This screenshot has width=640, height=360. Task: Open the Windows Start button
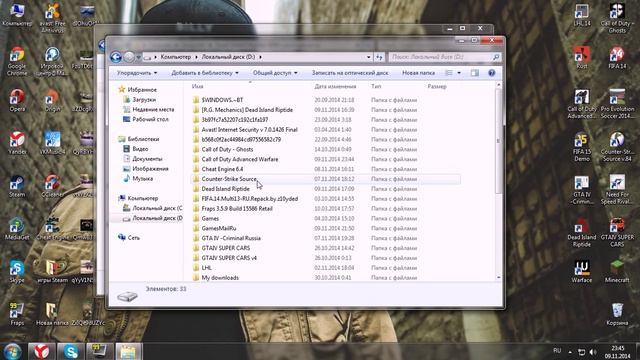pyautogui.click(x=13, y=351)
